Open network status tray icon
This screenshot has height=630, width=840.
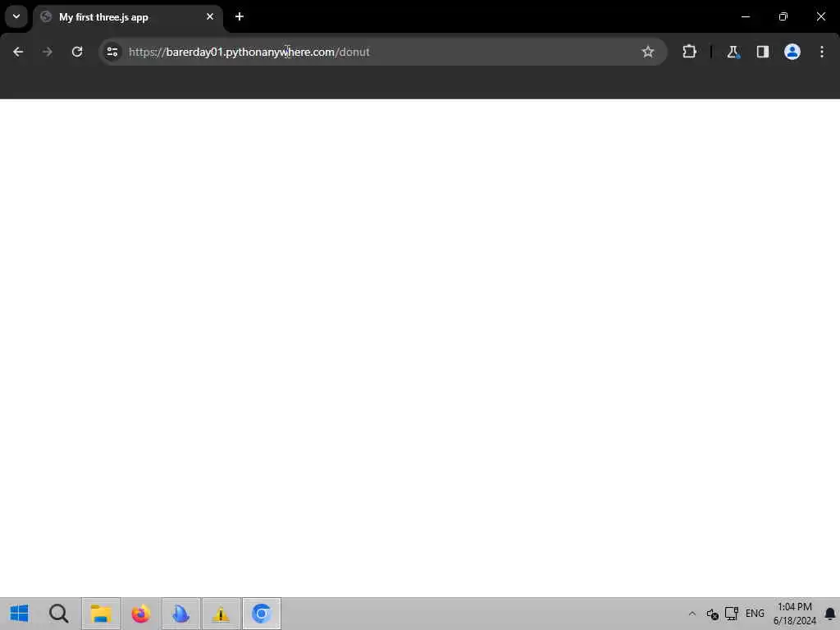[732, 614]
